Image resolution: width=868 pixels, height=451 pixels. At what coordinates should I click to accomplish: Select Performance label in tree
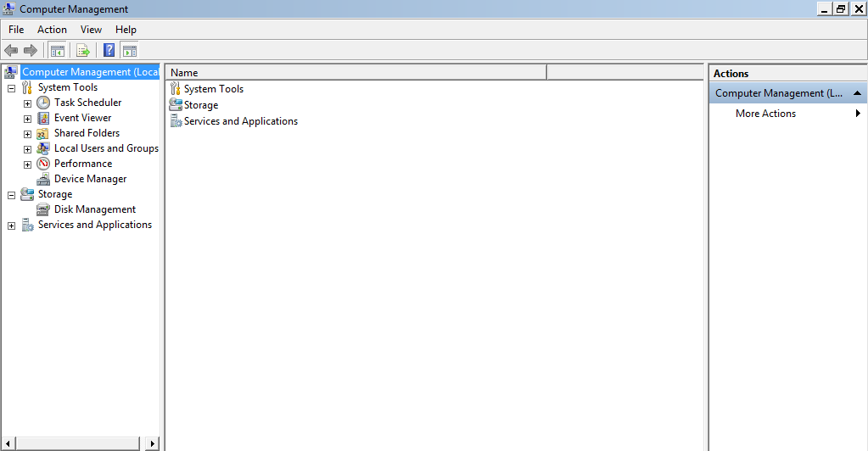point(83,164)
